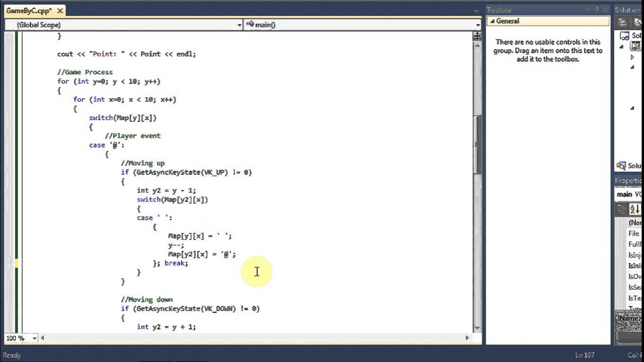The height and width of the screenshot is (362, 644).
Task: Click the y--; code line
Action: click(x=176, y=245)
